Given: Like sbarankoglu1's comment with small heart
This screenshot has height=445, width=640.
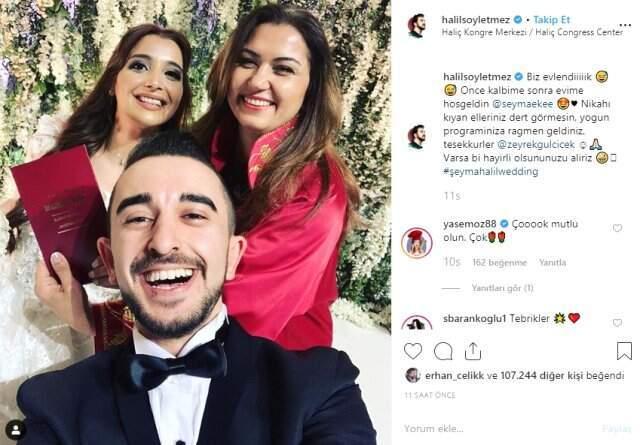Looking at the screenshot, I should pyautogui.click(x=617, y=323).
